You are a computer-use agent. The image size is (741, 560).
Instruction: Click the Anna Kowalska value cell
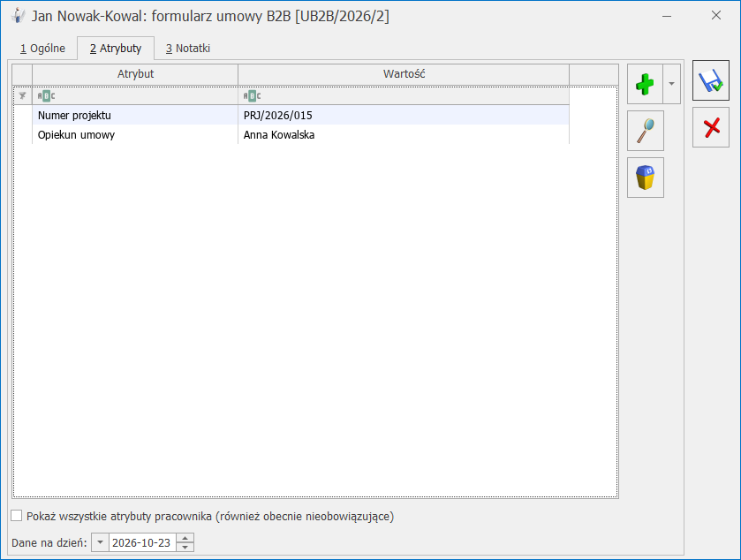[x=404, y=134]
